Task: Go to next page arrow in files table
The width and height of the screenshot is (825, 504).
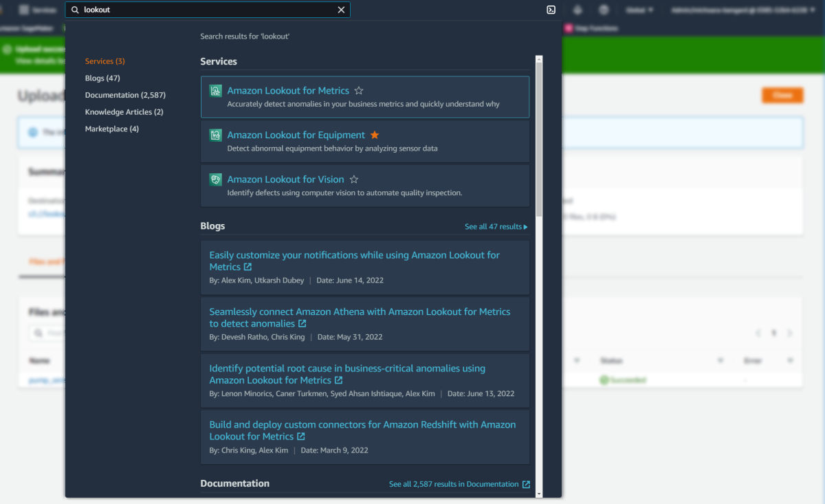Action: tap(790, 333)
